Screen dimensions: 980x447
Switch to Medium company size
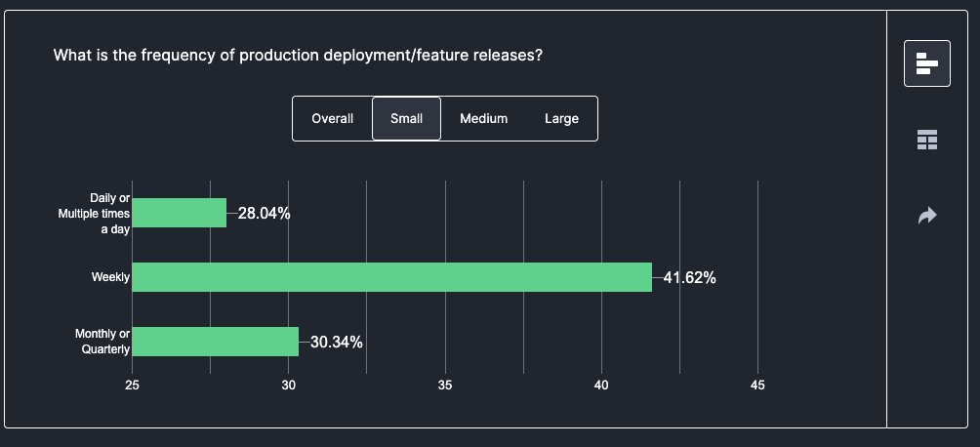pyautogui.click(x=483, y=119)
